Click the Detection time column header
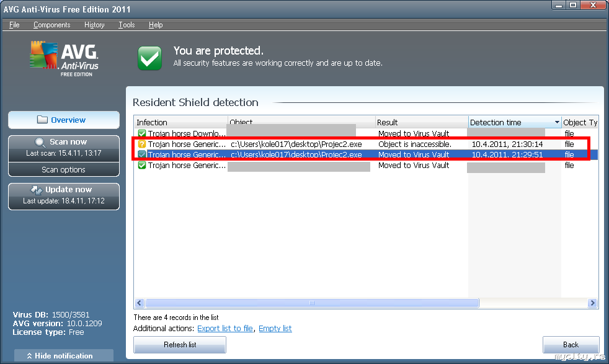 [x=515, y=122]
